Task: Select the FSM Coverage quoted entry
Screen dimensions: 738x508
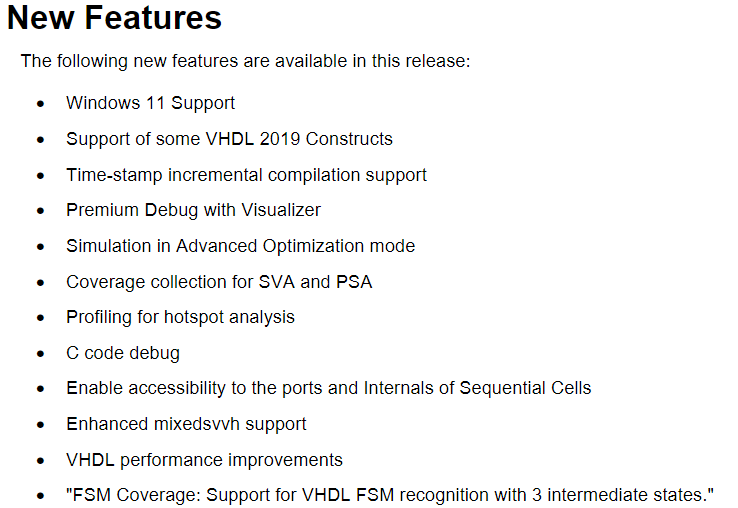Action: 390,495
